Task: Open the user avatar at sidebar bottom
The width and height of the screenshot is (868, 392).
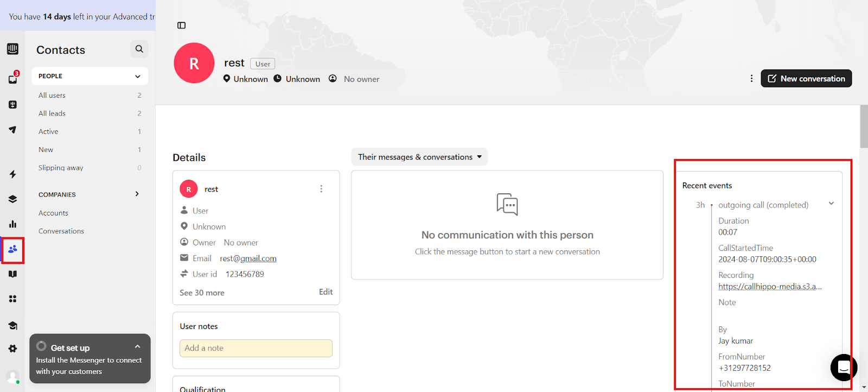Action: 12,376
